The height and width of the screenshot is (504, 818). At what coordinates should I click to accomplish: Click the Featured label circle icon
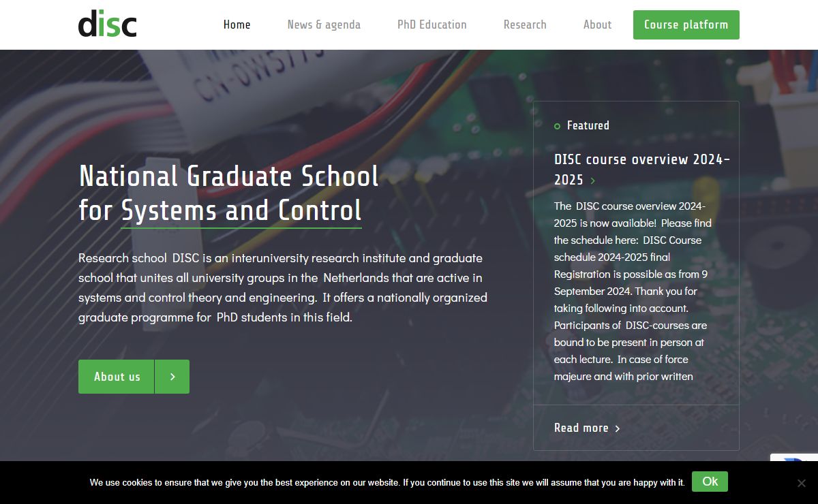click(x=557, y=126)
